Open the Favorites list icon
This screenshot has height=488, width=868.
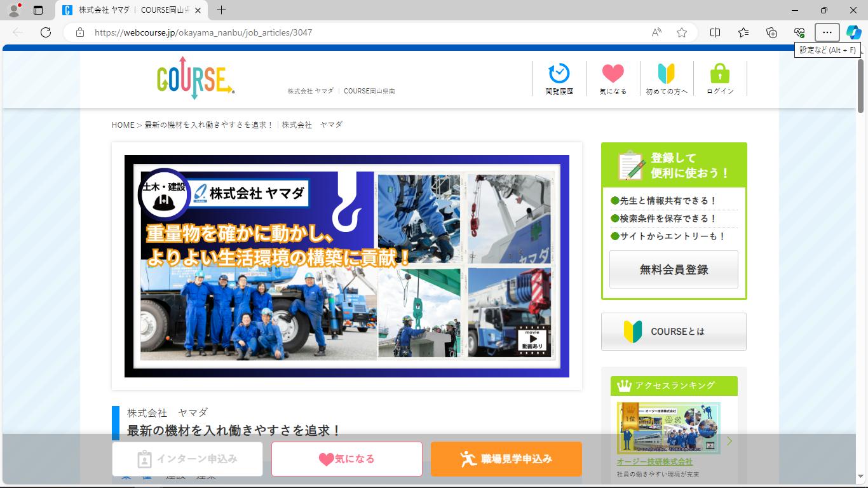[743, 32]
